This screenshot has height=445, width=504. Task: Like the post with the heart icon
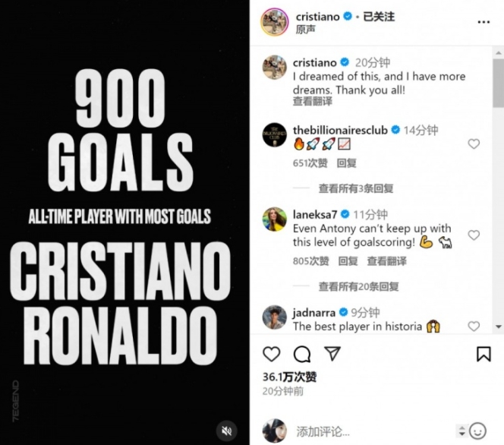coord(272,354)
